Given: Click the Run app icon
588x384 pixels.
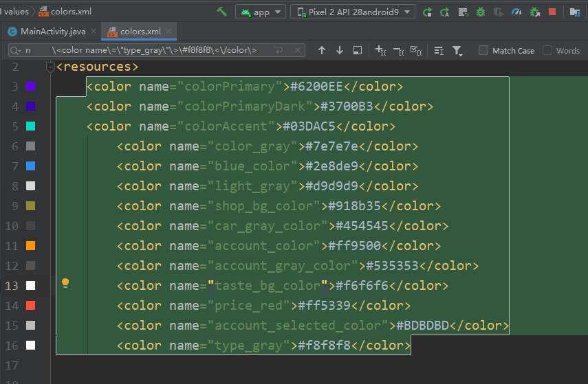Looking at the screenshot, I should 427,12.
